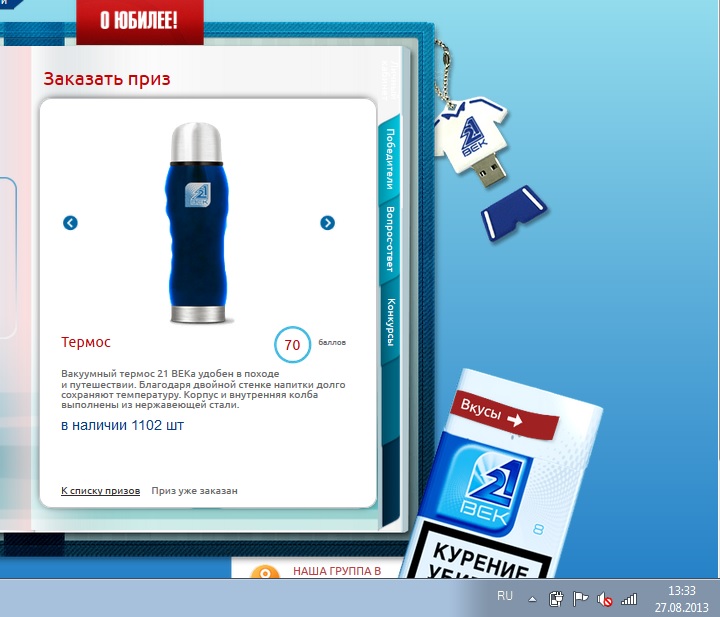Open the Победители side tab
The width and height of the screenshot is (720, 617).
(x=390, y=159)
